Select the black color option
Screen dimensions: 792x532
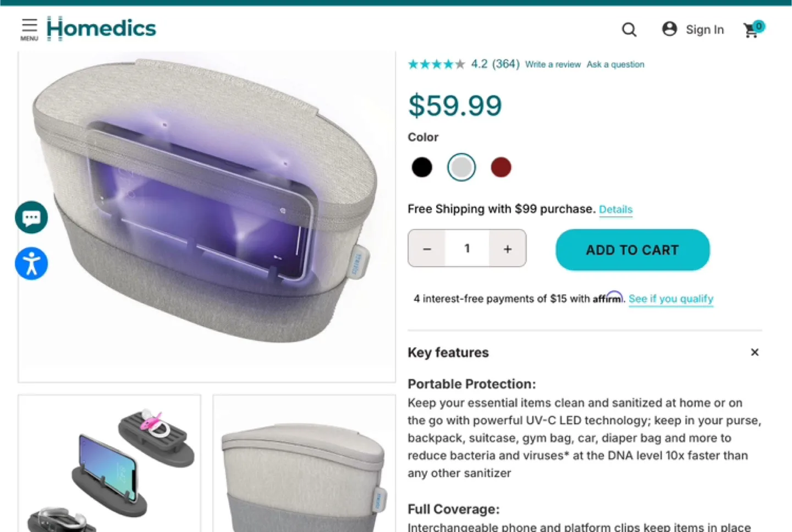[421, 167]
